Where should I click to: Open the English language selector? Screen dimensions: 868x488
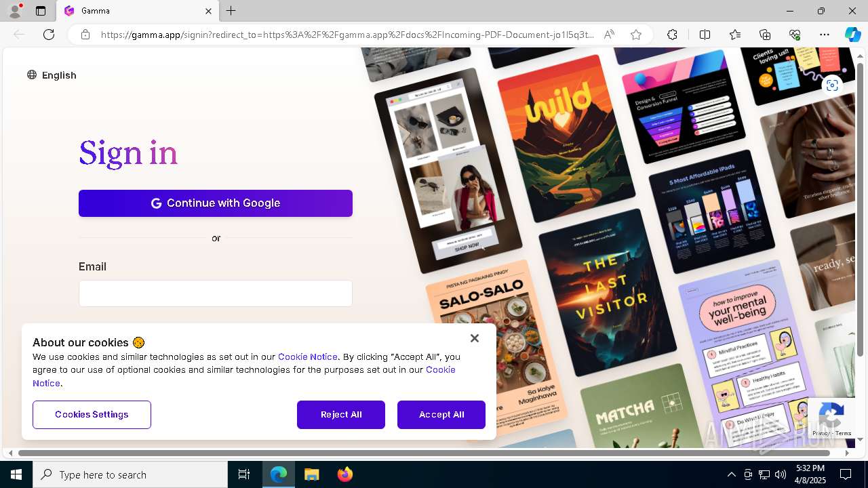pos(52,75)
